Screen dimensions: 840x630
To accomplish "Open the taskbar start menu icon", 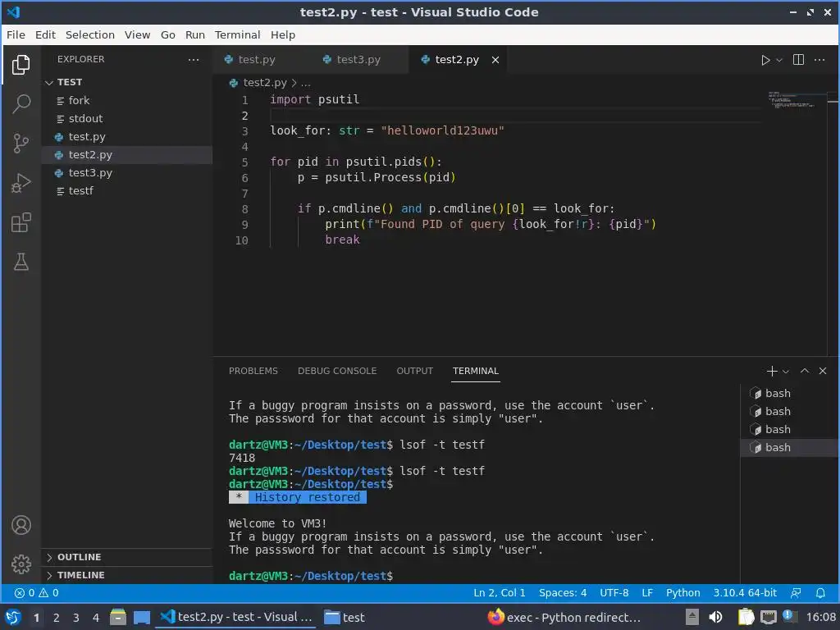I will coord(13,617).
